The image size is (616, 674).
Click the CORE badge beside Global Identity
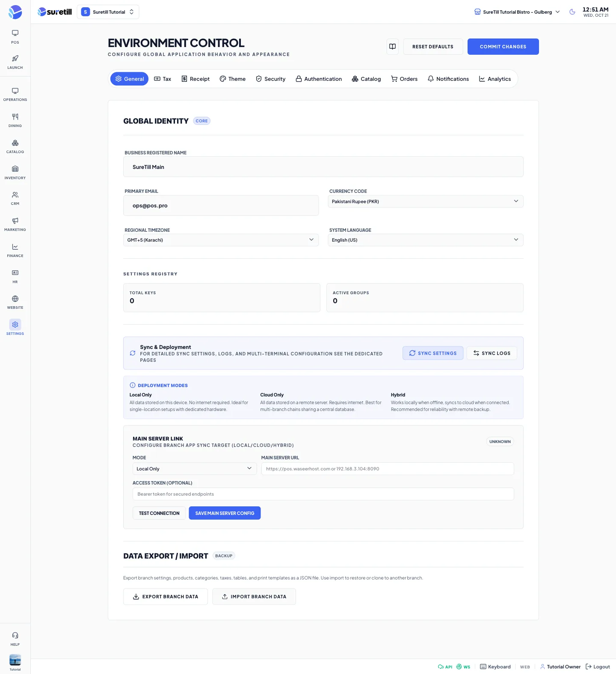[x=201, y=121]
